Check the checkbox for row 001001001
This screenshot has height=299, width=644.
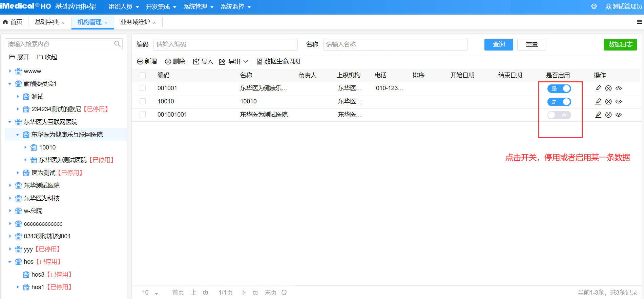click(x=143, y=115)
